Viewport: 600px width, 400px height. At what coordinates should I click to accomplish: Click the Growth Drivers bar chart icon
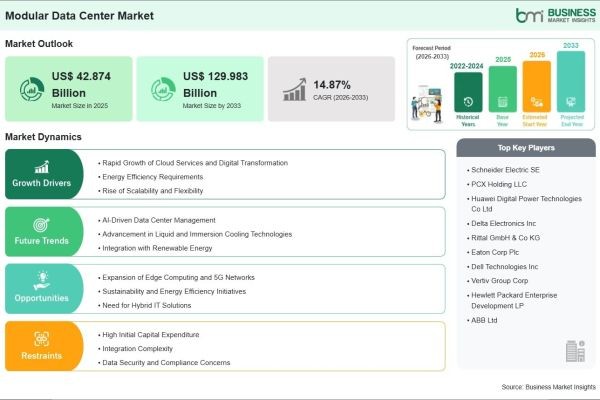pos(42,167)
